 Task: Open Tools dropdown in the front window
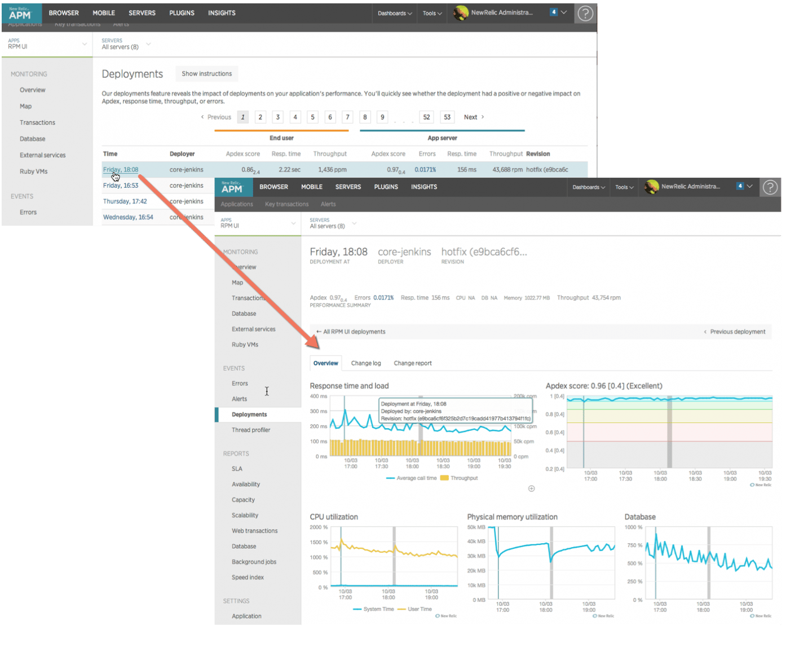[624, 187]
